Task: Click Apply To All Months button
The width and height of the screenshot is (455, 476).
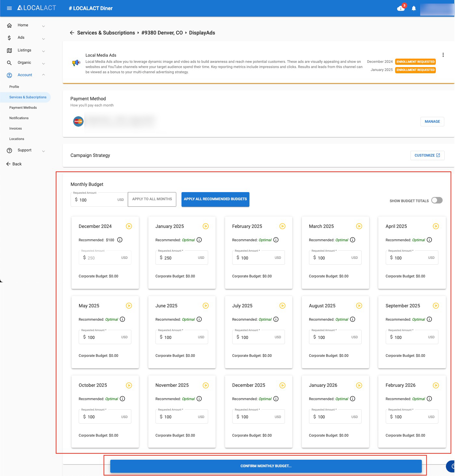Action: coord(152,199)
